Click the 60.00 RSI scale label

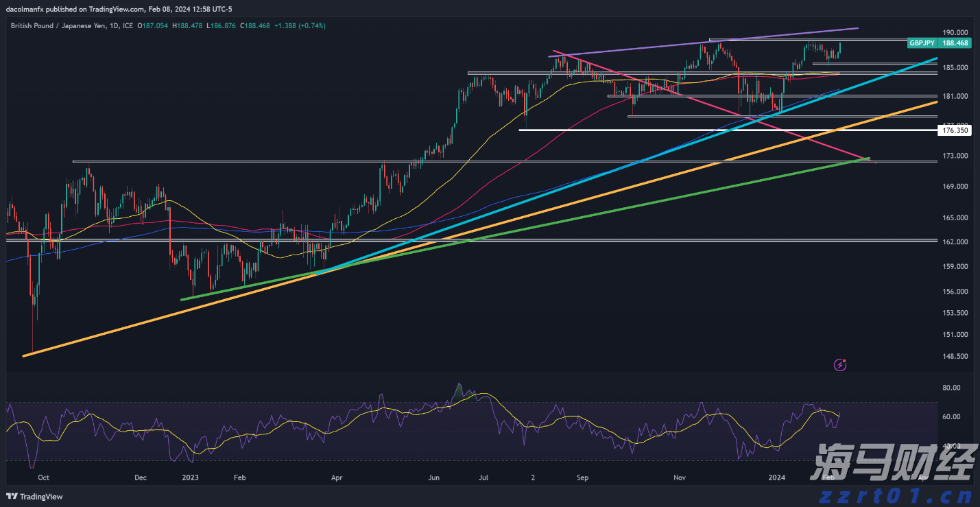[x=951, y=416]
